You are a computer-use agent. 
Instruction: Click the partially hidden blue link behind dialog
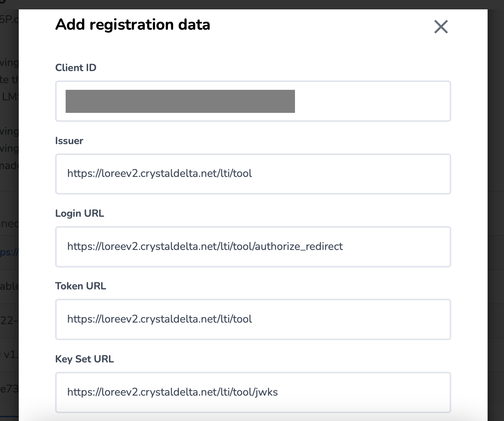(9, 252)
